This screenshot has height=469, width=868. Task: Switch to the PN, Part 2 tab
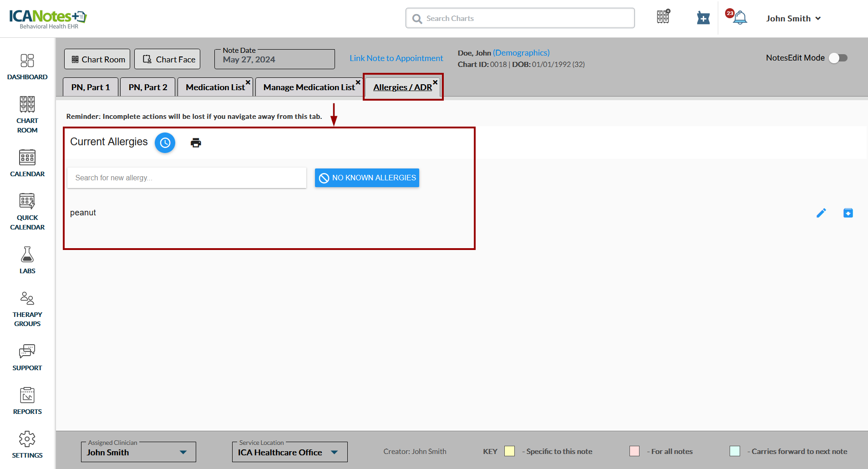147,87
